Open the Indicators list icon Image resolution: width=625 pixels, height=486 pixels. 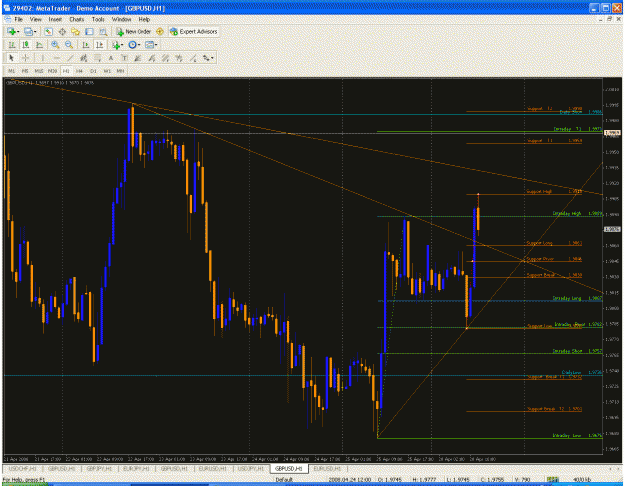[x=116, y=45]
